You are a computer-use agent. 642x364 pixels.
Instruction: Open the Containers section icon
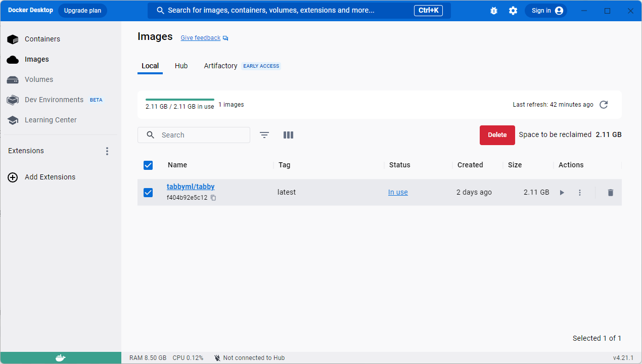[x=13, y=39]
